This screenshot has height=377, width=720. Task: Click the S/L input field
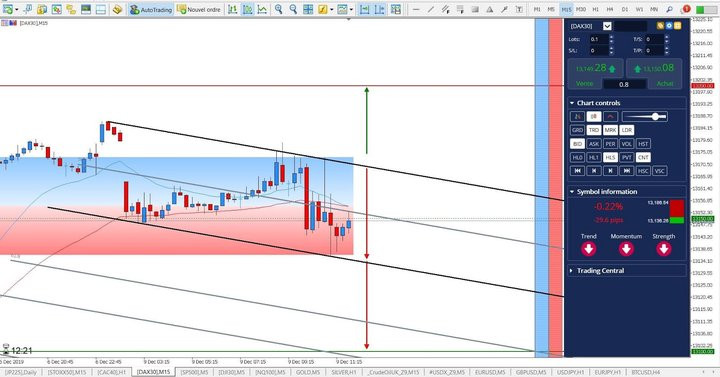click(x=599, y=51)
